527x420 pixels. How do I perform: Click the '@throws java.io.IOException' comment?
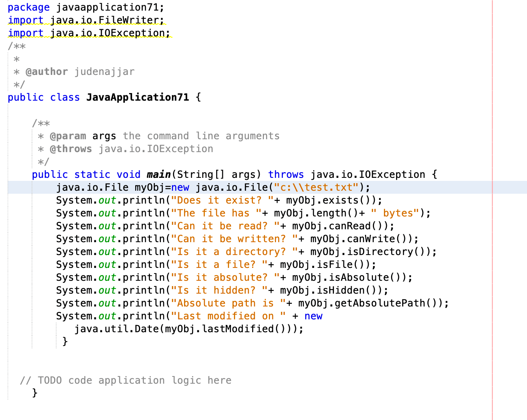point(131,149)
